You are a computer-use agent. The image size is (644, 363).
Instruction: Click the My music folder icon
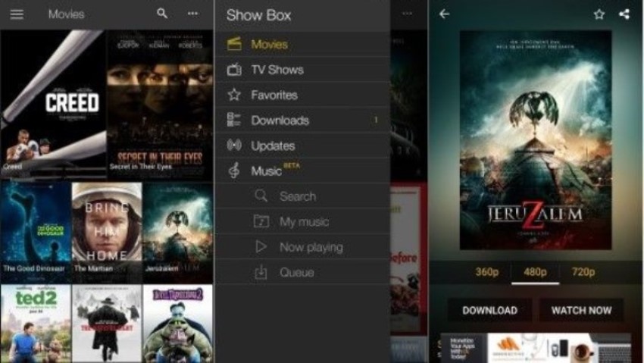[x=261, y=221]
